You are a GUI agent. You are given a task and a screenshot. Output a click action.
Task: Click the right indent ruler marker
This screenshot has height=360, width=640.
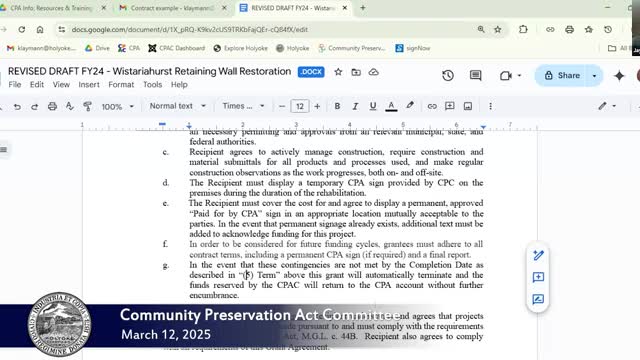click(483, 127)
